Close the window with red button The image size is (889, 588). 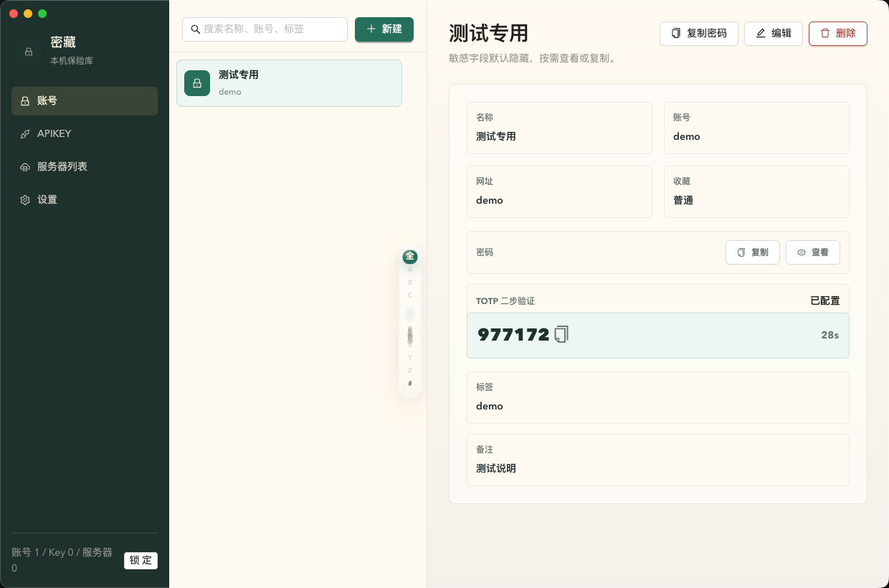coord(14,14)
